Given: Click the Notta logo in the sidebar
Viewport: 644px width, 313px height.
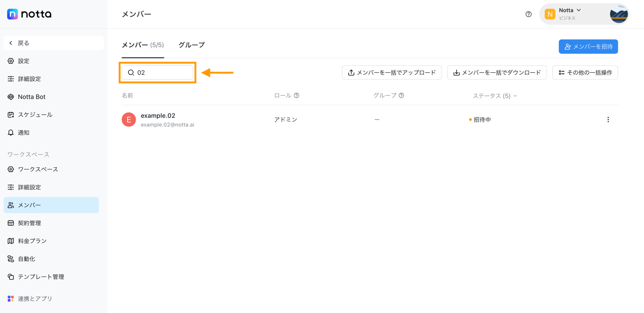Looking at the screenshot, I should (x=29, y=14).
